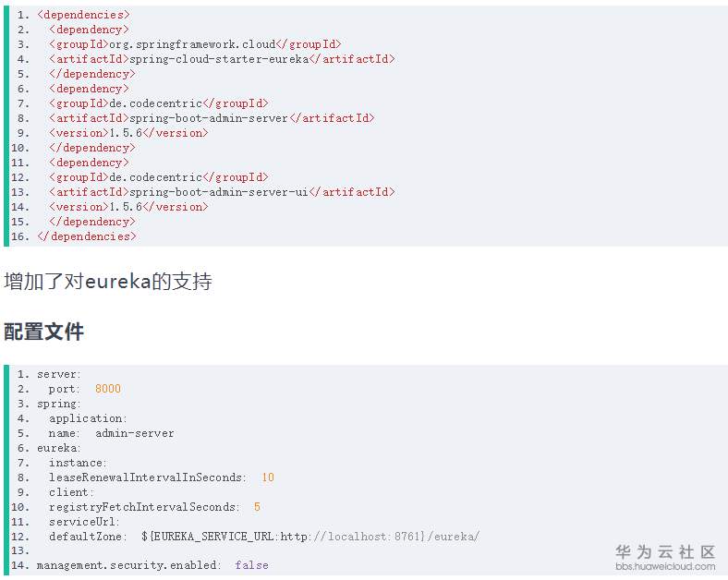The image size is (728, 580).
Task: Click the spring-boot-admin-server-ui artifactId line
Action: click(222, 192)
